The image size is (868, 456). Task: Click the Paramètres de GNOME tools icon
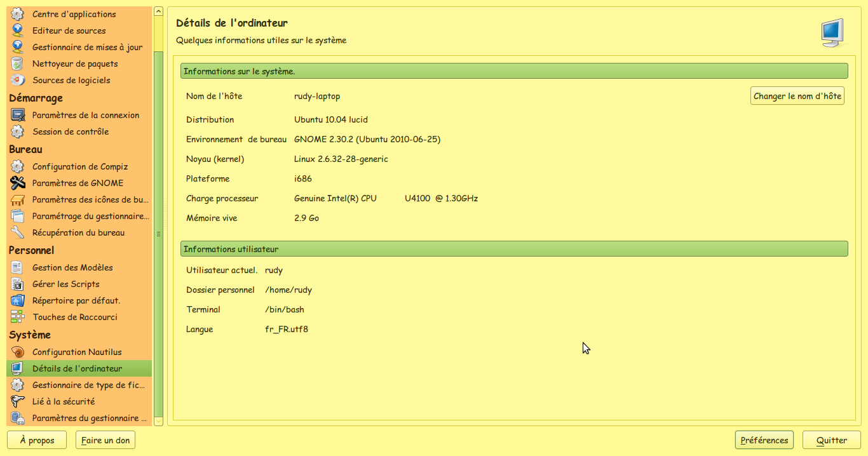(x=18, y=183)
